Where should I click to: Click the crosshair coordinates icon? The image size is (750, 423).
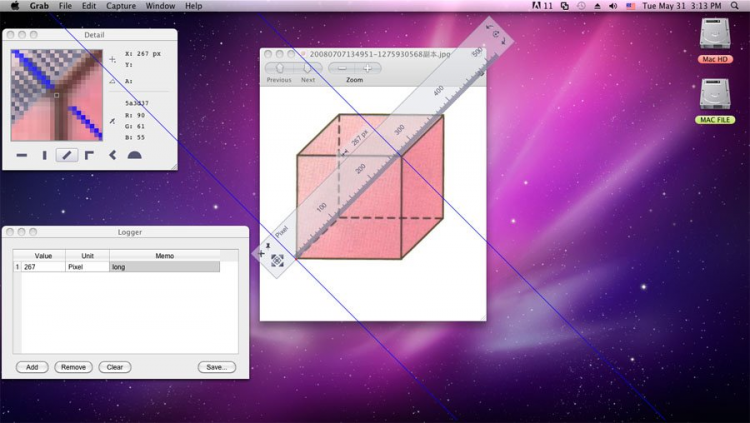click(112, 60)
